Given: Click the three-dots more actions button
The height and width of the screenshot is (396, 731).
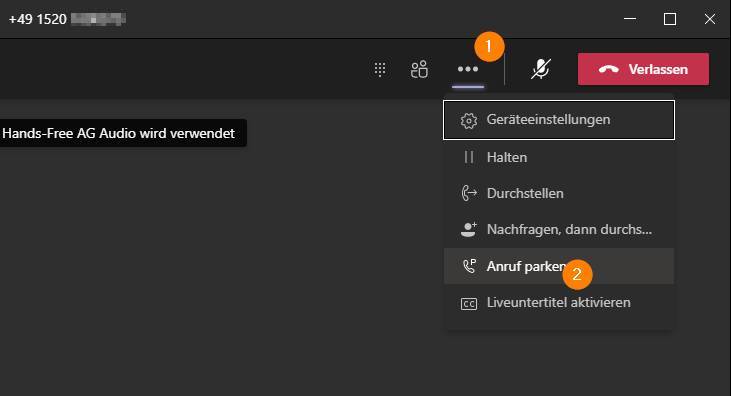Looking at the screenshot, I should tap(468, 69).
